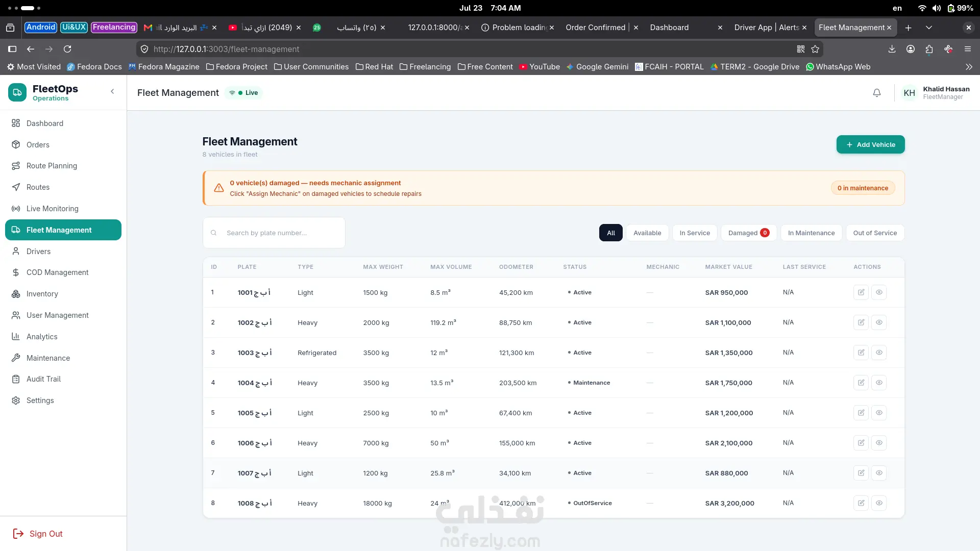This screenshot has width=980, height=551.
Task: Edit vehicle with plate 1005
Action: click(x=861, y=413)
